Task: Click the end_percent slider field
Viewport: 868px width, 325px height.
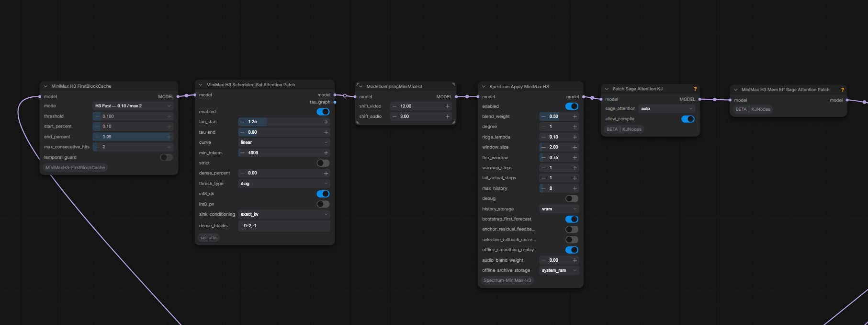Action: 133,137
